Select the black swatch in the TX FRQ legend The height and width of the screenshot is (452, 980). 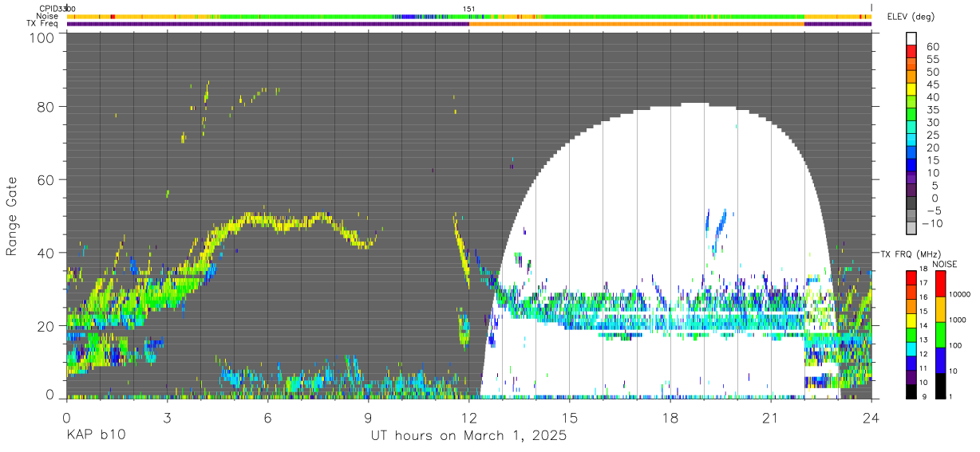pos(912,391)
